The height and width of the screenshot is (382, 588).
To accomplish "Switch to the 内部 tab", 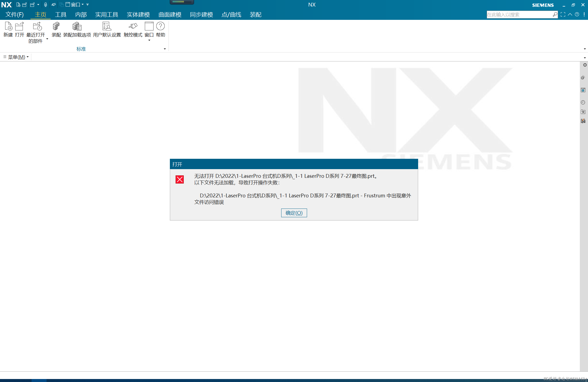I will pos(81,15).
